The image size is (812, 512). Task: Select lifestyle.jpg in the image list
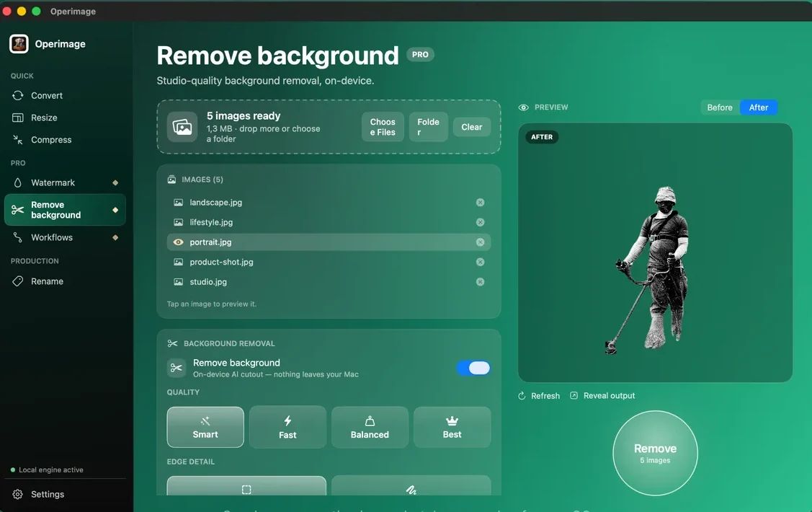tap(329, 222)
